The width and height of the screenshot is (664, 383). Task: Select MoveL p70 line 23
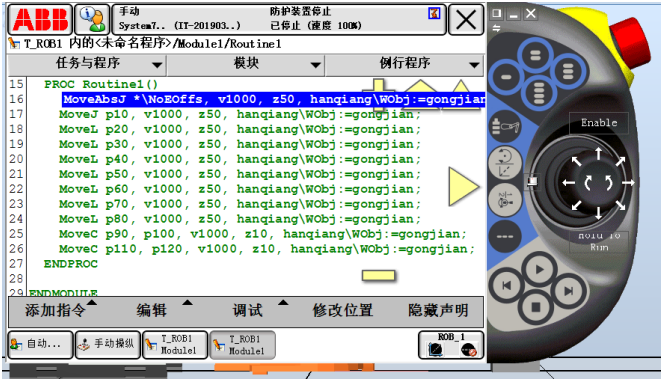(x=240, y=204)
